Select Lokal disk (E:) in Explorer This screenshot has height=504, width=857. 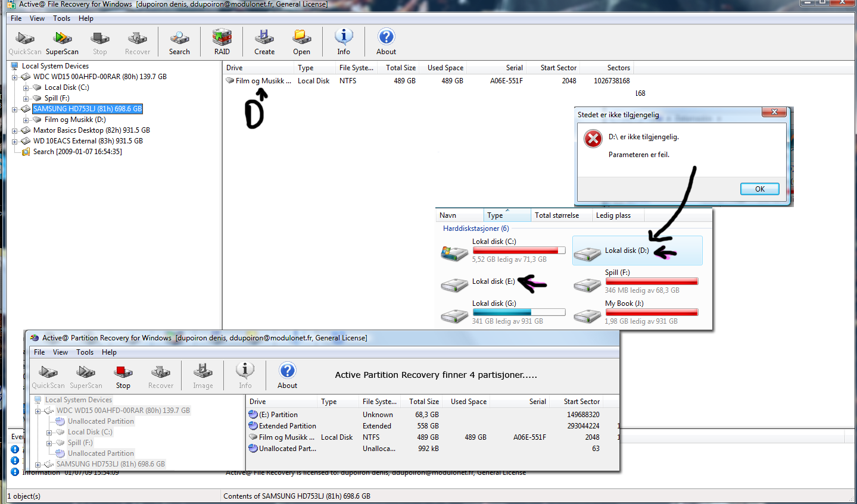[493, 281]
